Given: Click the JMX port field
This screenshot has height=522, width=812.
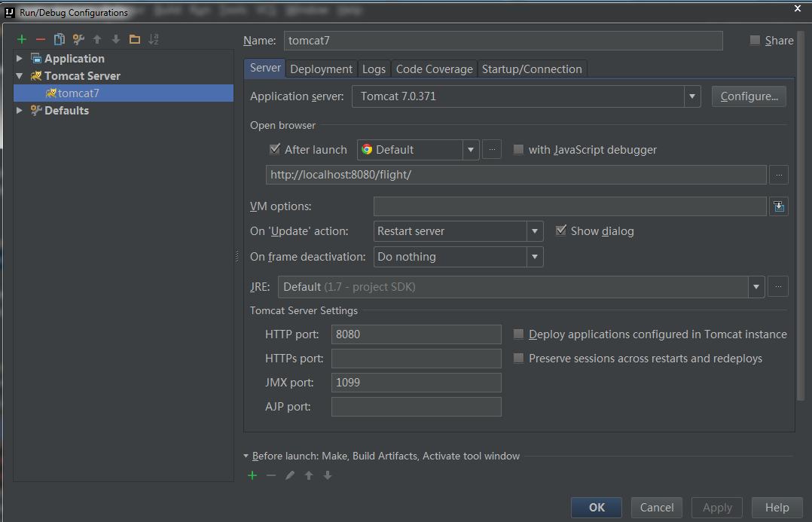Looking at the screenshot, I should point(417,383).
